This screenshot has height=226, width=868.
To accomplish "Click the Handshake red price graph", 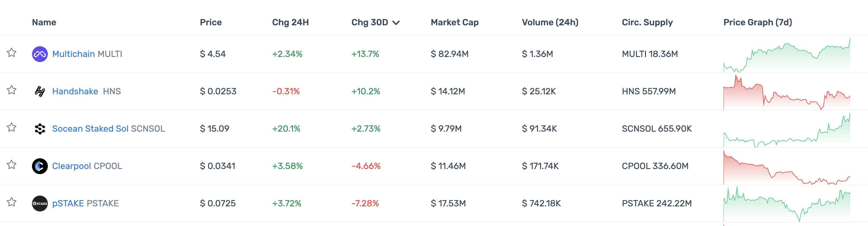I will click(787, 92).
